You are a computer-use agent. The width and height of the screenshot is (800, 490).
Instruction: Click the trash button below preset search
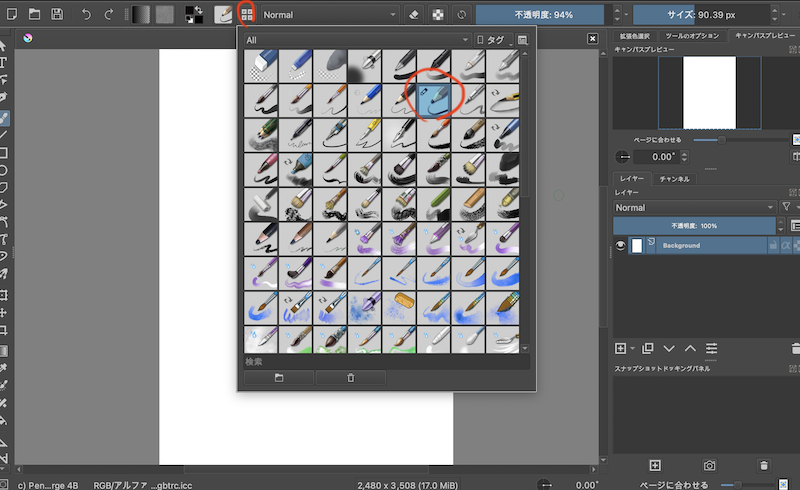click(x=350, y=378)
